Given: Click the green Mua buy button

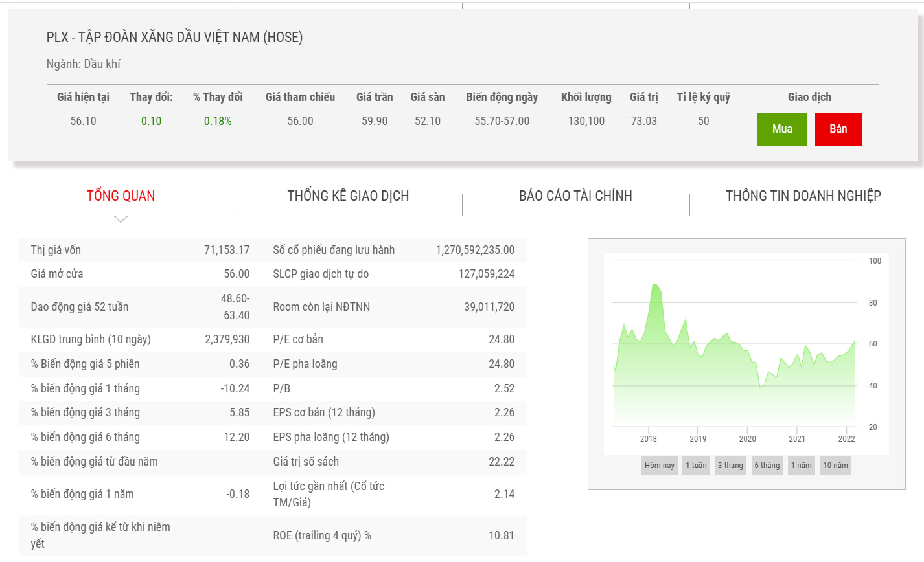Looking at the screenshot, I should (782, 129).
